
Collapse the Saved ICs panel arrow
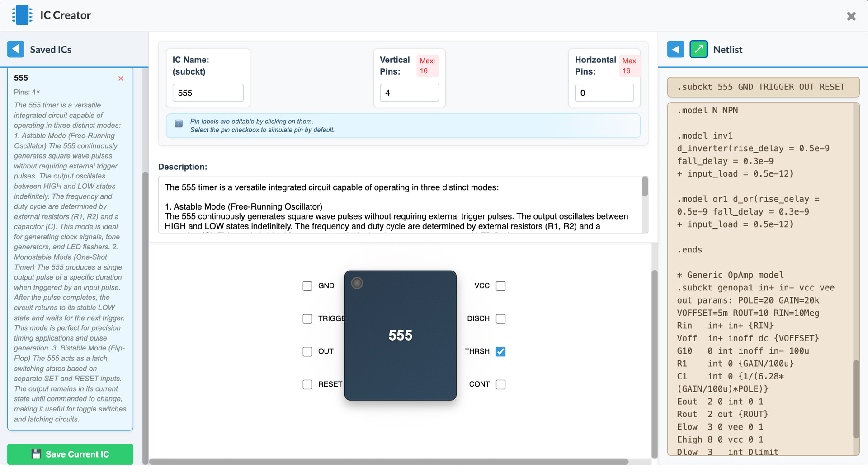(x=16, y=49)
